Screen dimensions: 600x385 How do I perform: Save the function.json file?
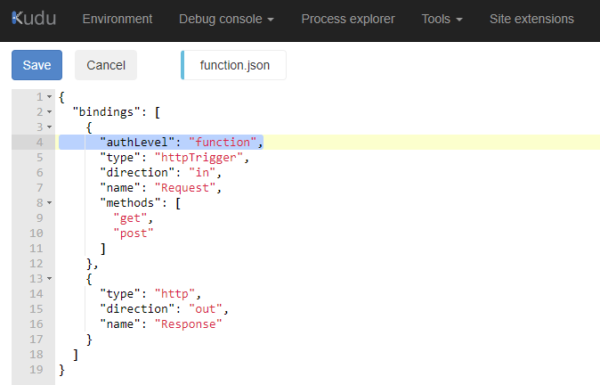click(37, 65)
